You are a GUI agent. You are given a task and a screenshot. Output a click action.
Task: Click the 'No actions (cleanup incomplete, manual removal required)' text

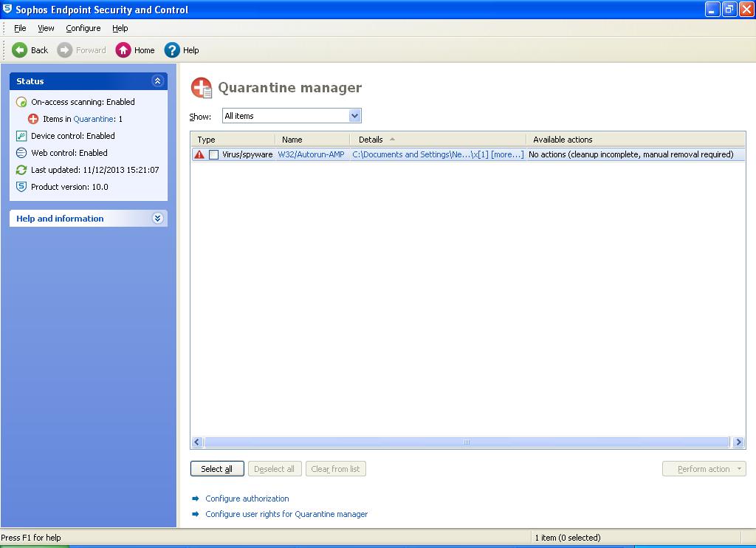(x=630, y=155)
